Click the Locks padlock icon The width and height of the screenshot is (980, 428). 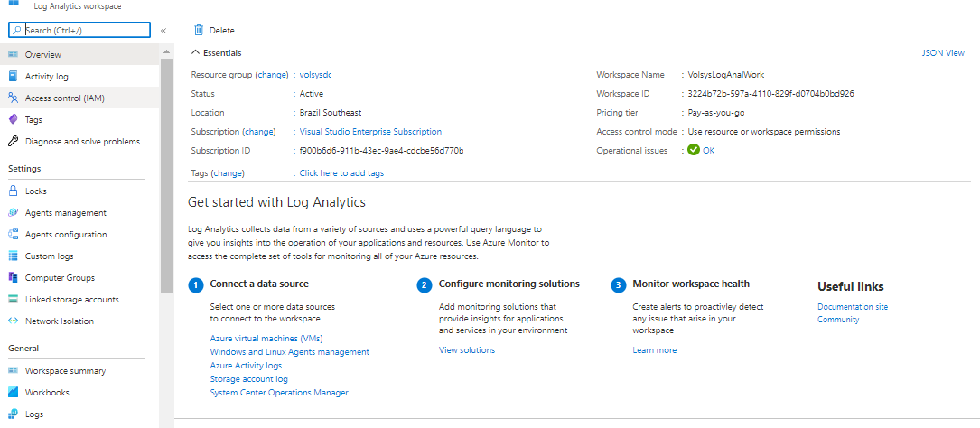tap(13, 191)
